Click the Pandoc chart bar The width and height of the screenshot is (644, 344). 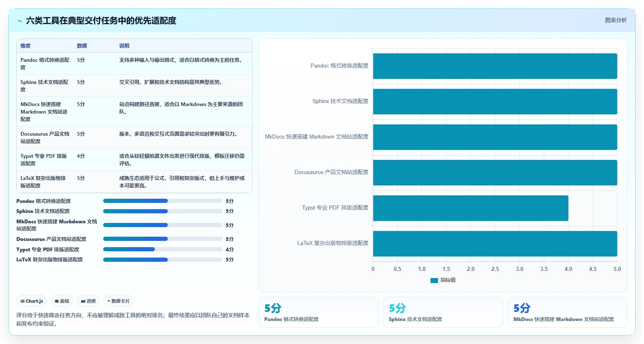(495, 66)
